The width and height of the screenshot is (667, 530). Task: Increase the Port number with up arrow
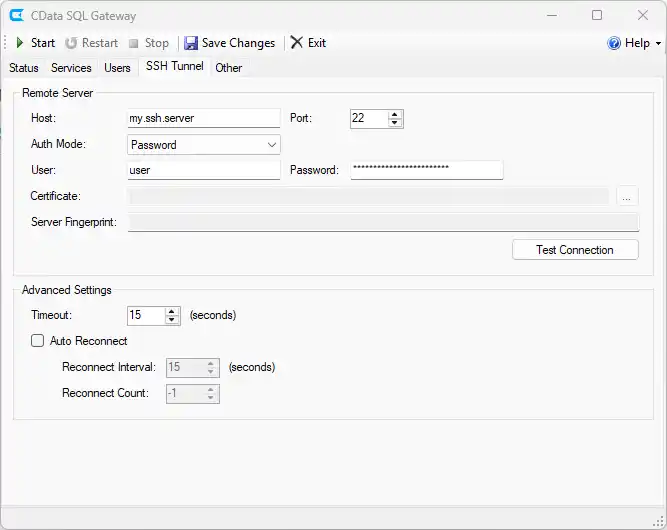pyautogui.click(x=395, y=114)
